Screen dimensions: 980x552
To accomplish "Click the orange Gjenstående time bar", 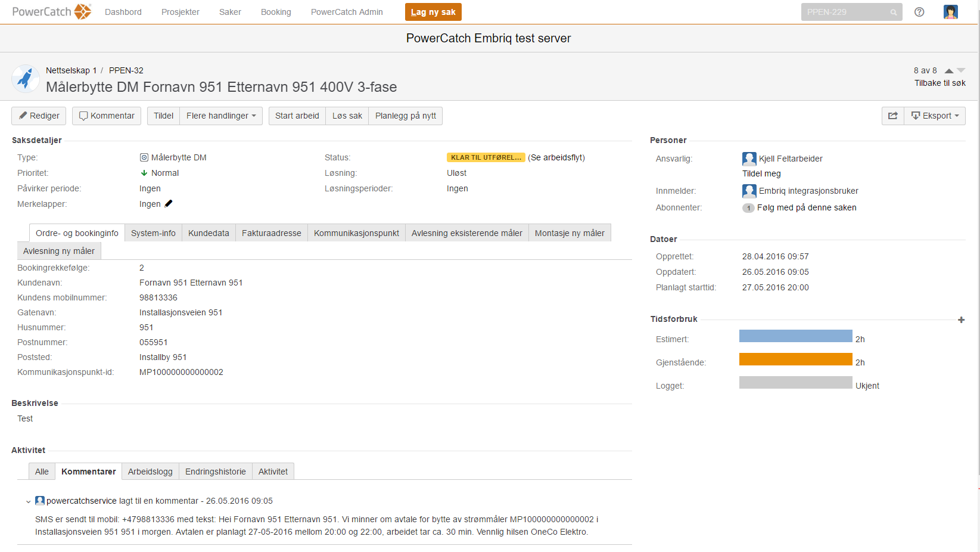I will pyautogui.click(x=795, y=359).
